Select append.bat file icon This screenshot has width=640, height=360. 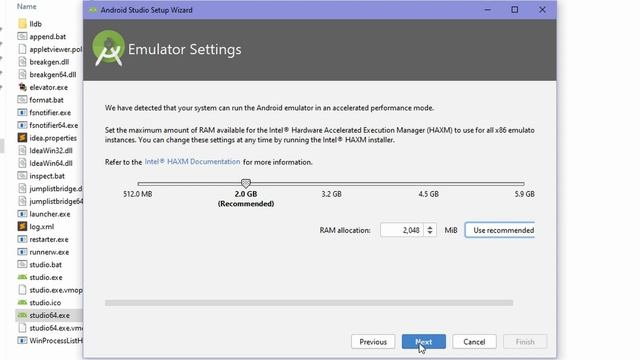(x=22, y=36)
